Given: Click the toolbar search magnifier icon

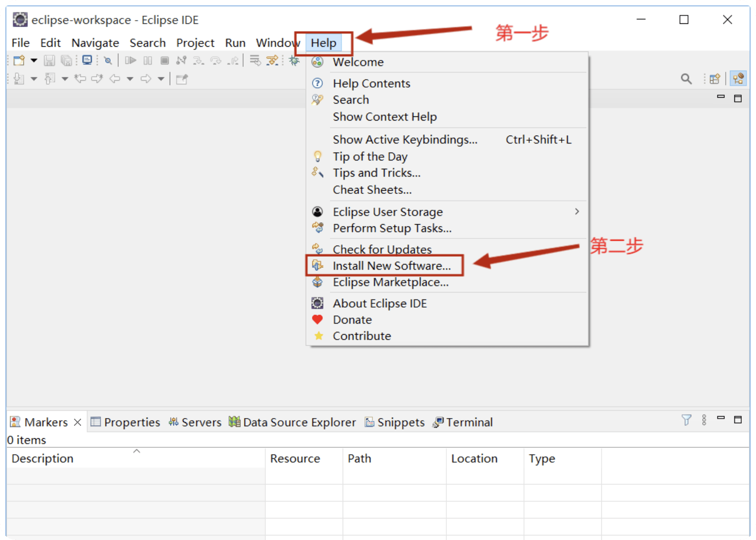Looking at the screenshot, I should pyautogui.click(x=686, y=79).
